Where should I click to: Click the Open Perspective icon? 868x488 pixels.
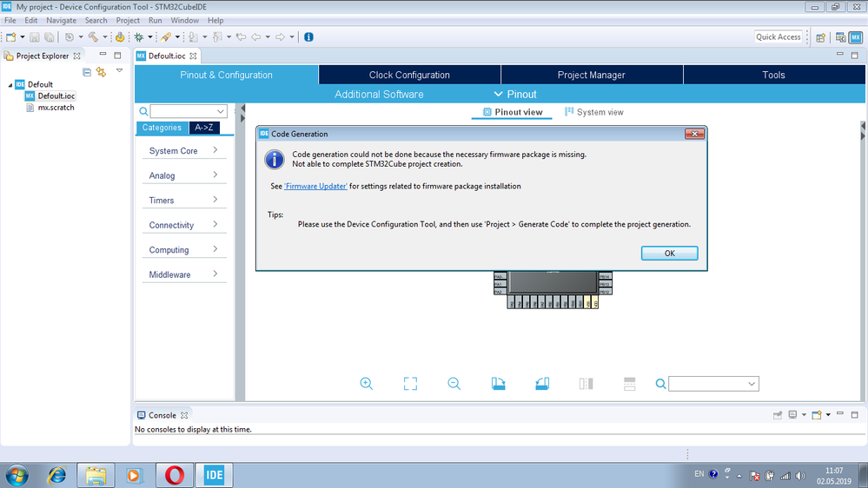pyautogui.click(x=821, y=37)
